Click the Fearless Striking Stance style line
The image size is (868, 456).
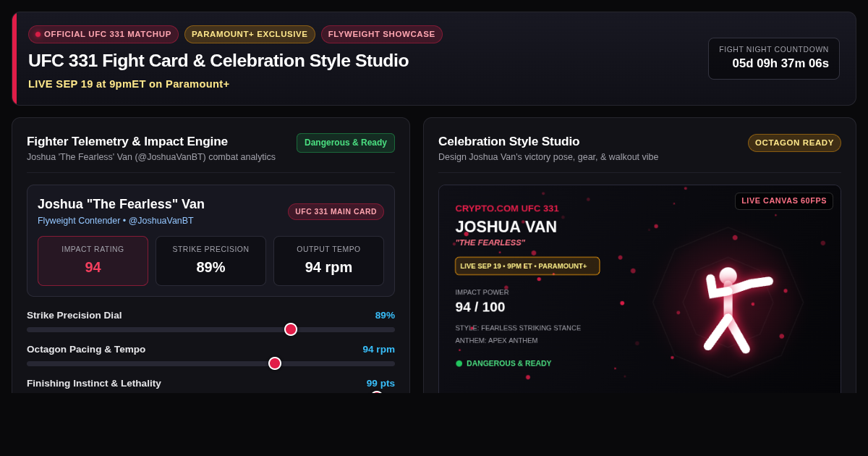518,328
